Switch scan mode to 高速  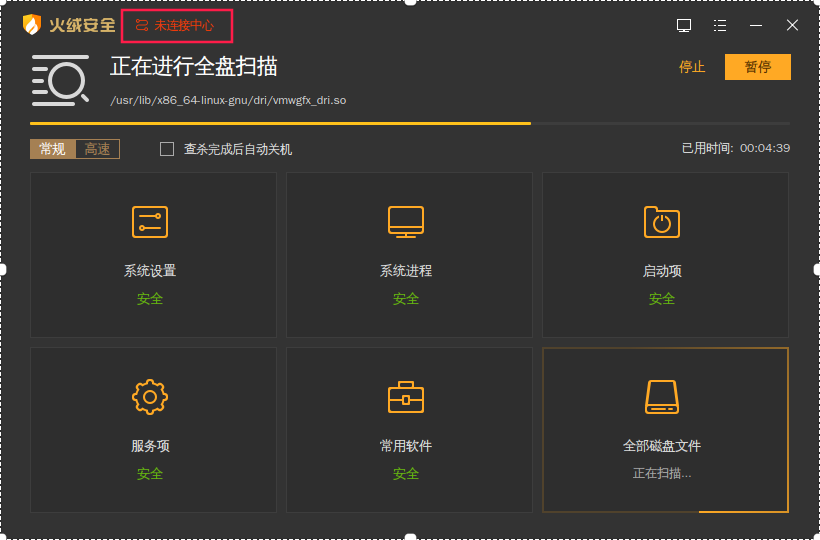point(98,149)
